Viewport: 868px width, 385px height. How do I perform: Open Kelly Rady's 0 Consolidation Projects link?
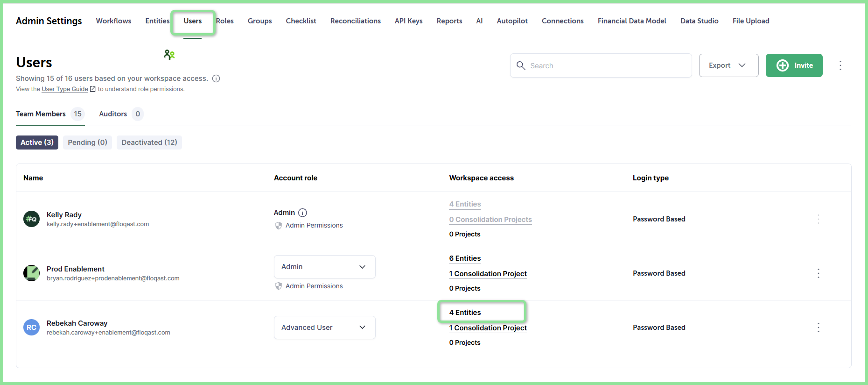tap(490, 220)
